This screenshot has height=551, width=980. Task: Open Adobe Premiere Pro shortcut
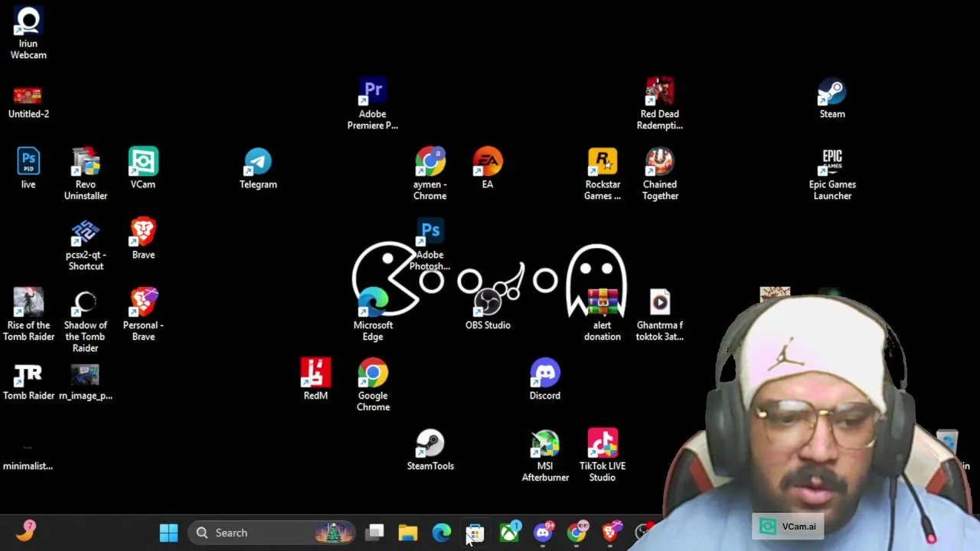click(373, 103)
